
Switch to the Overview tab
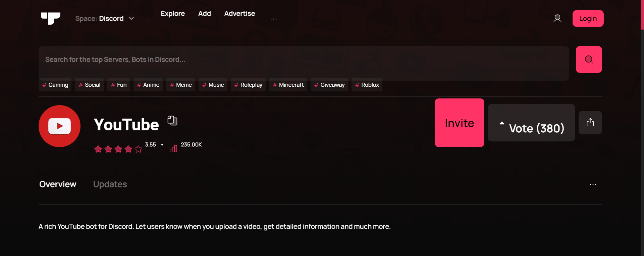point(58,184)
